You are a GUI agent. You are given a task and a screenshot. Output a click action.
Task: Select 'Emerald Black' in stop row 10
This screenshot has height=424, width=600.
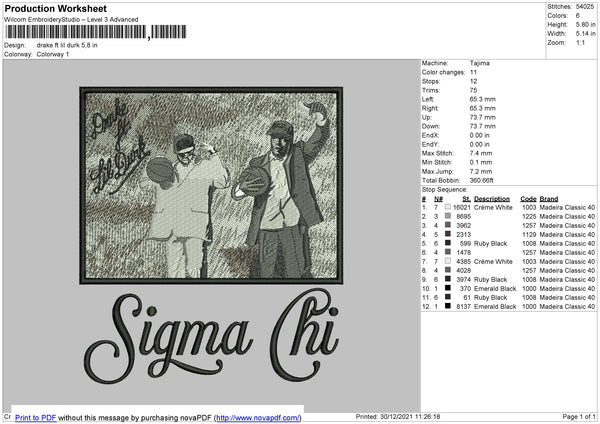(495, 289)
